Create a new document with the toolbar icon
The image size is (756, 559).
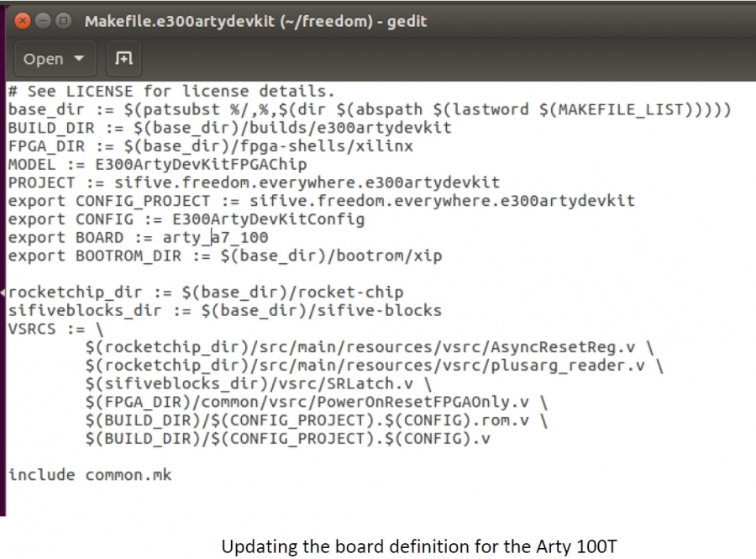(x=123, y=58)
